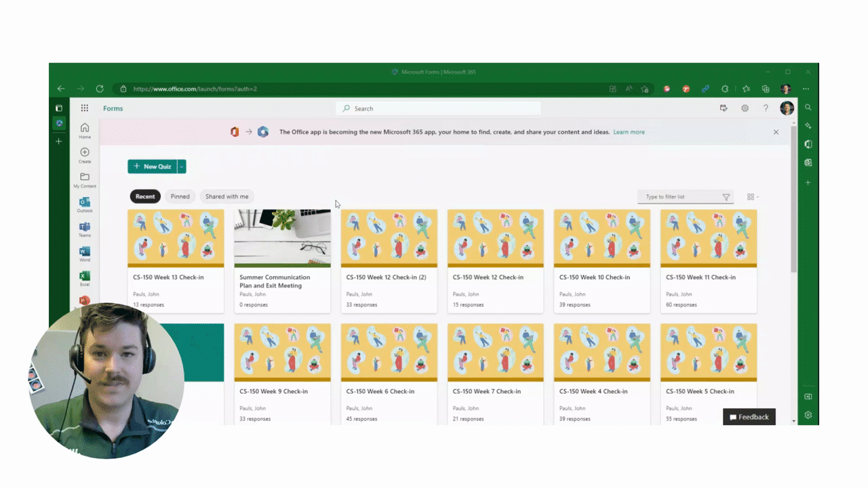The width and height of the screenshot is (868, 488).
Task: Go to Home in the sidebar
Action: (85, 130)
